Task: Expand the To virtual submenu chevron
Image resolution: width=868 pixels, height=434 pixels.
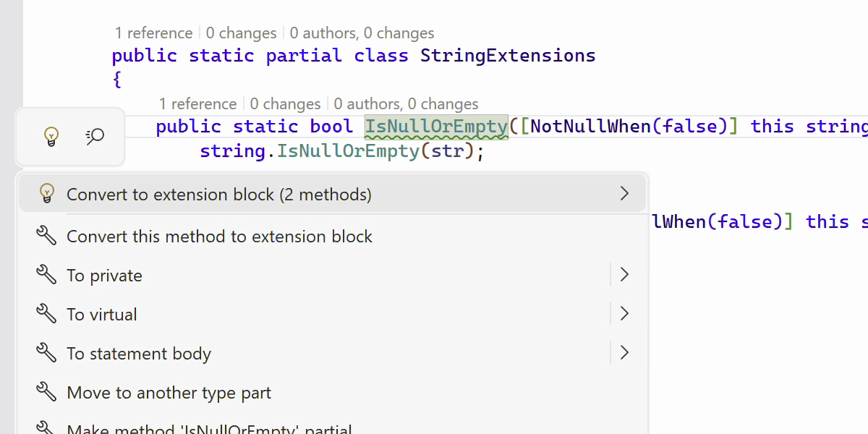Action: [624, 314]
